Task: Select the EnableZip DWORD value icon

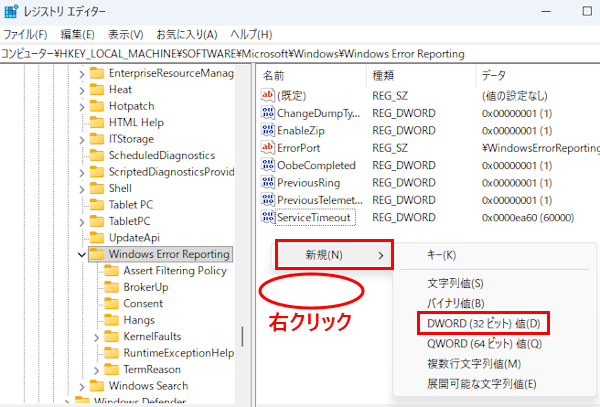Action: (267, 130)
